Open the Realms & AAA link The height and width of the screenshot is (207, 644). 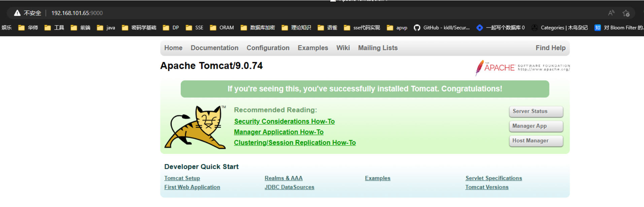point(283,178)
